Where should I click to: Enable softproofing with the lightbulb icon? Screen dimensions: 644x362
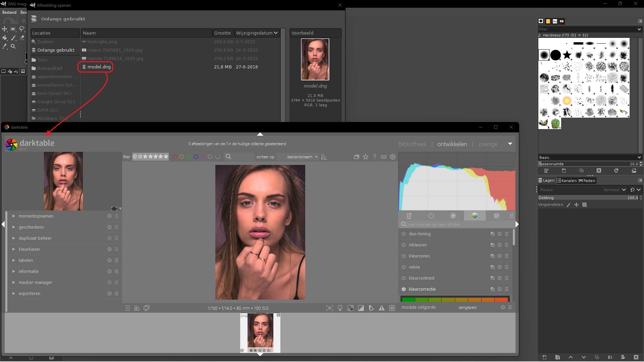coord(340,308)
